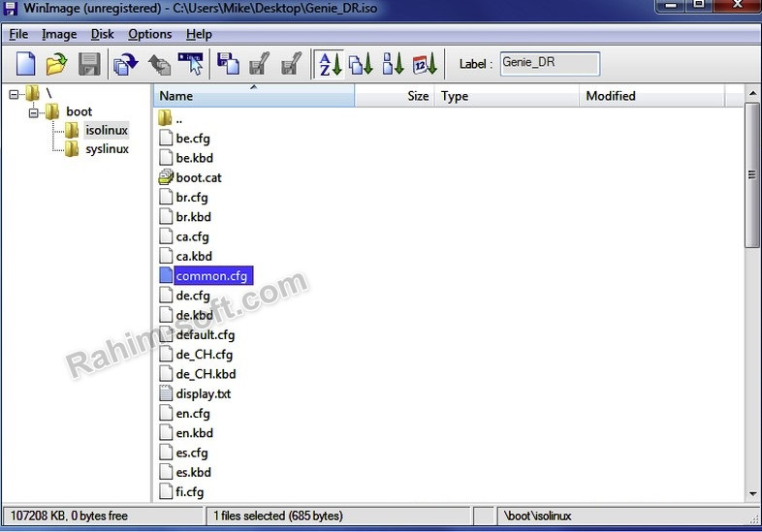
Task: Select the be.cfg file
Action: tap(193, 139)
